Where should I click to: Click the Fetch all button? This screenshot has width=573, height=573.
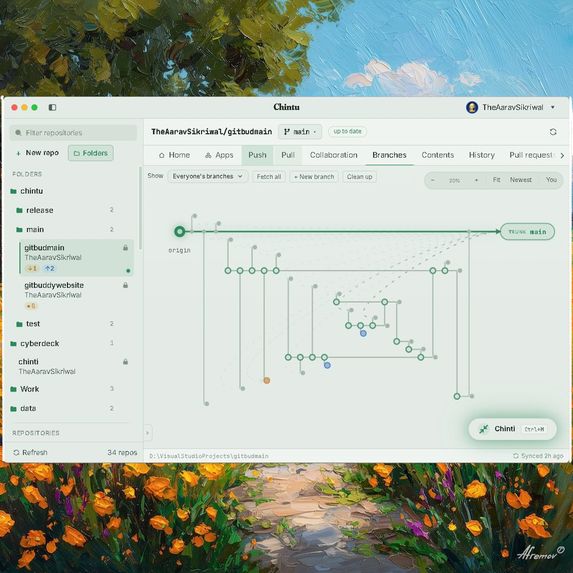269,177
